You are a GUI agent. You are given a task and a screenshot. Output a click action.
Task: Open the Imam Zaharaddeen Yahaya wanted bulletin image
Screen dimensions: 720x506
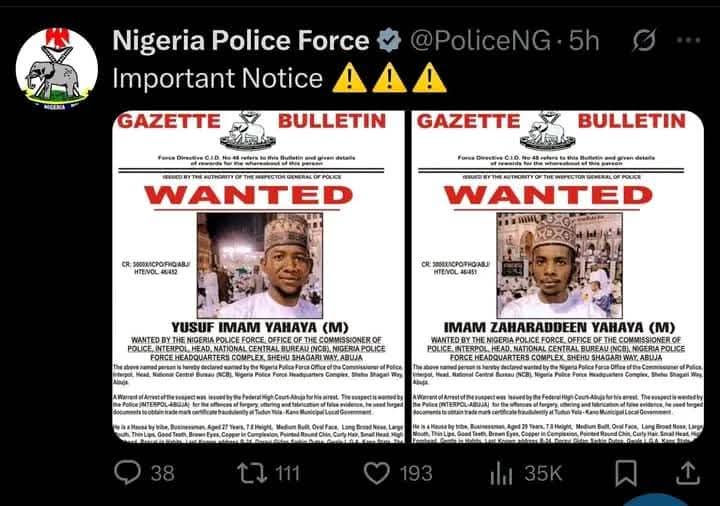558,276
